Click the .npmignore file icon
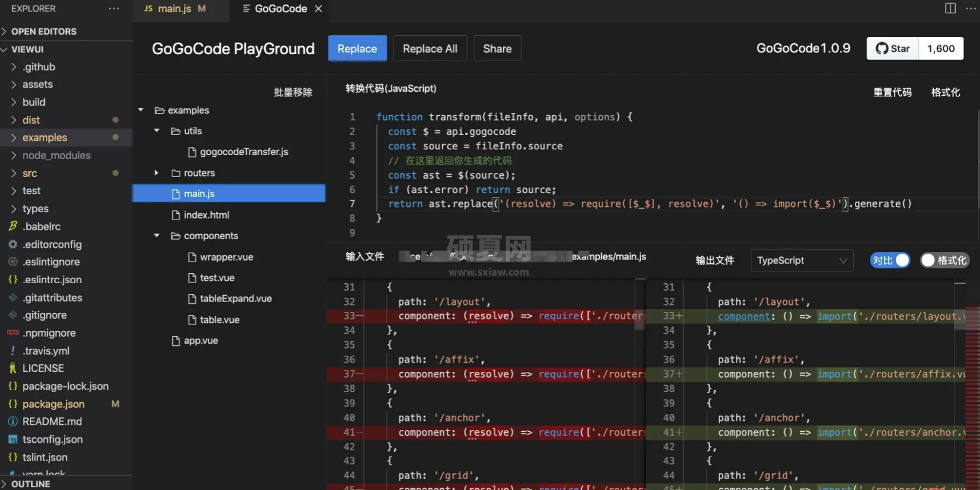 point(13,333)
